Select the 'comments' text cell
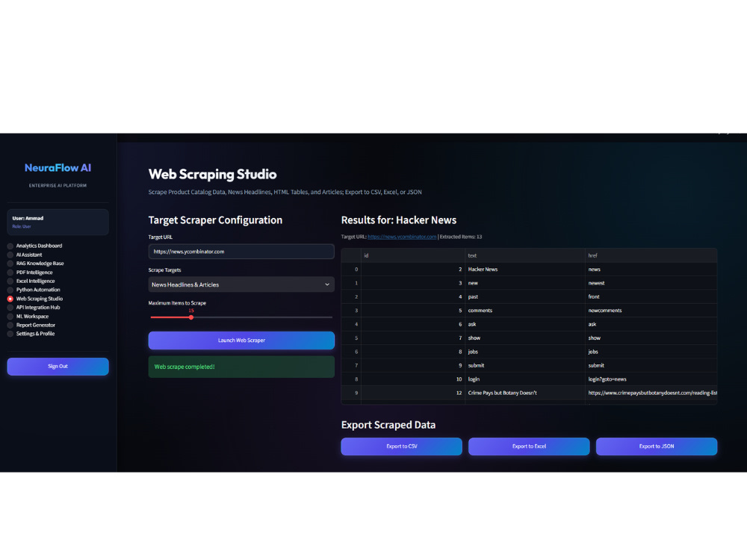The width and height of the screenshot is (747, 560). click(x=524, y=311)
